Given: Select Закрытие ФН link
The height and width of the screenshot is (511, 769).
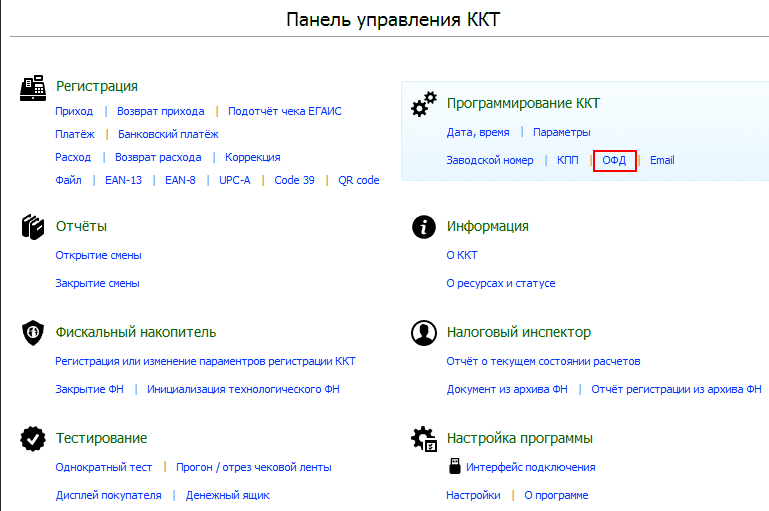Looking at the screenshot, I should [89, 389].
